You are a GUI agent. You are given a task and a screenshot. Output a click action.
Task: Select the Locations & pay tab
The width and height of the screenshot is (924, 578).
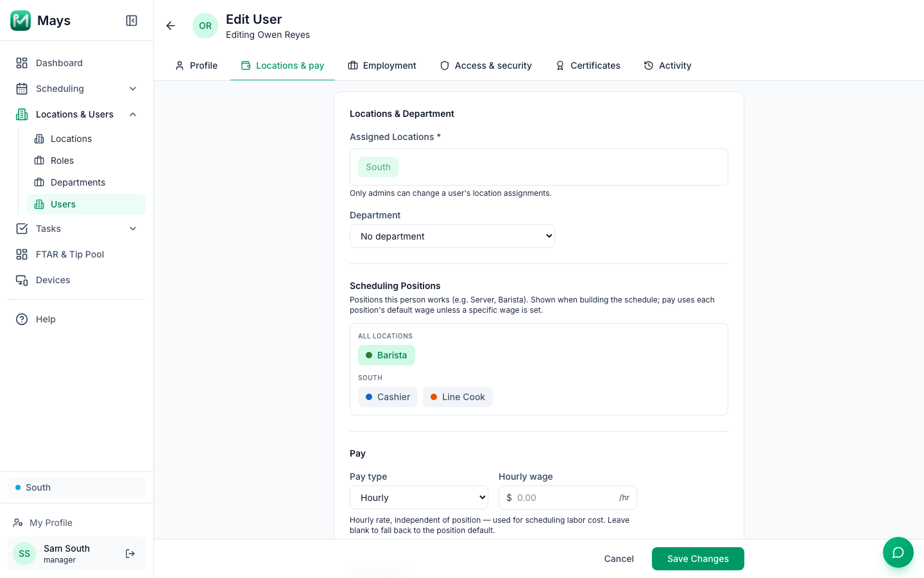(282, 66)
